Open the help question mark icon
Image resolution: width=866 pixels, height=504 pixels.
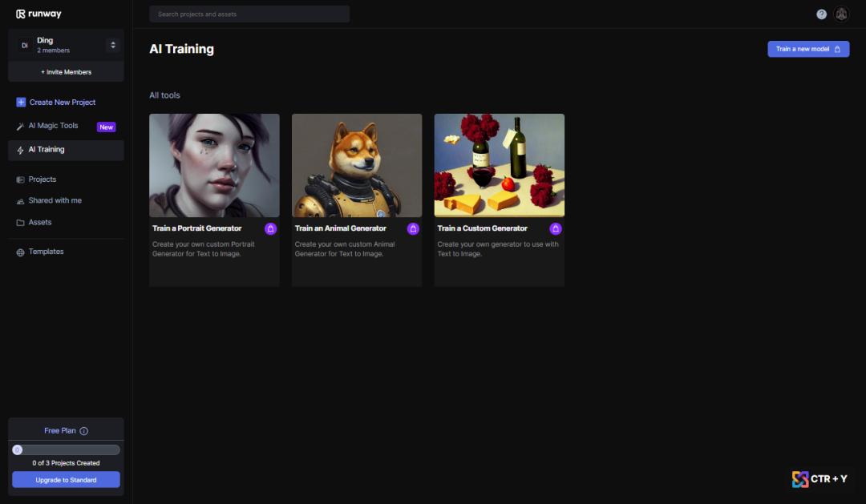click(x=821, y=14)
